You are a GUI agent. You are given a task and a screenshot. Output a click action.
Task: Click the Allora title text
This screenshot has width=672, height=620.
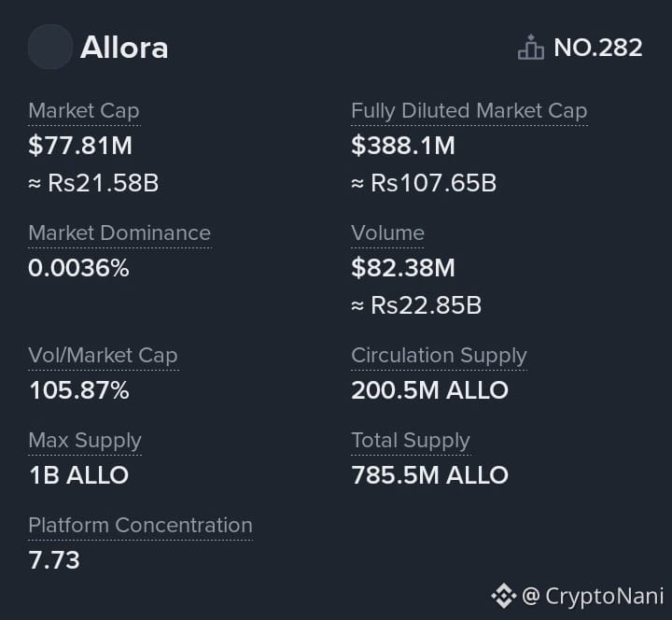click(x=124, y=48)
